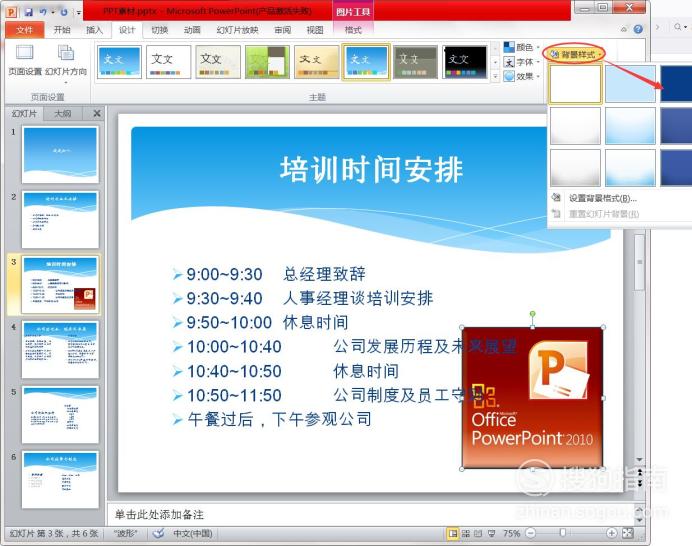Select slide 4 thumbnail in pane
692x546 pixels.
click(60, 350)
